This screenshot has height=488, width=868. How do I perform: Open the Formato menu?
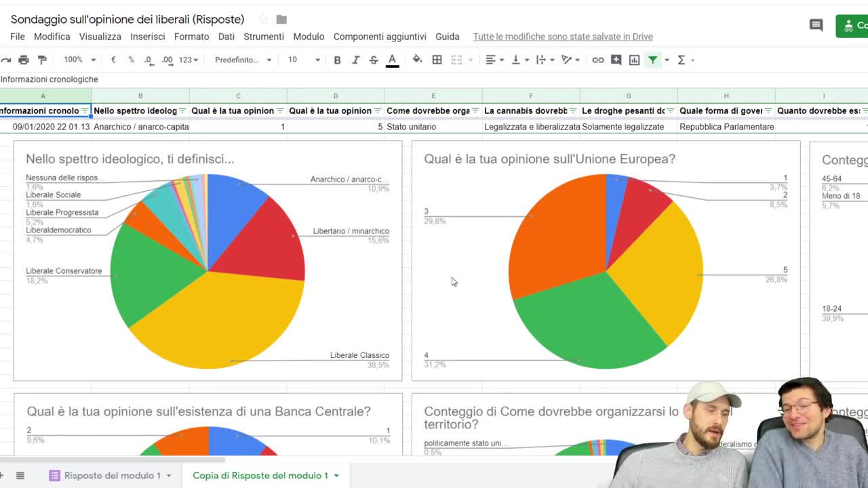191,37
